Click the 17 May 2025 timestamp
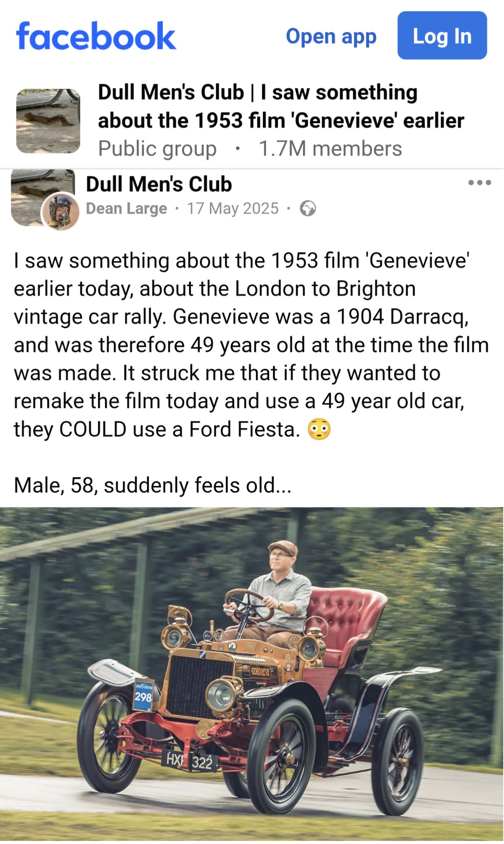This screenshot has height=844, width=504. coord(233,208)
